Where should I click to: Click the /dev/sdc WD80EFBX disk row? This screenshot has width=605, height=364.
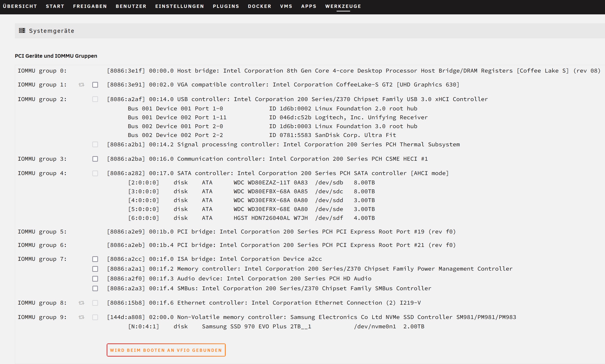click(x=252, y=191)
